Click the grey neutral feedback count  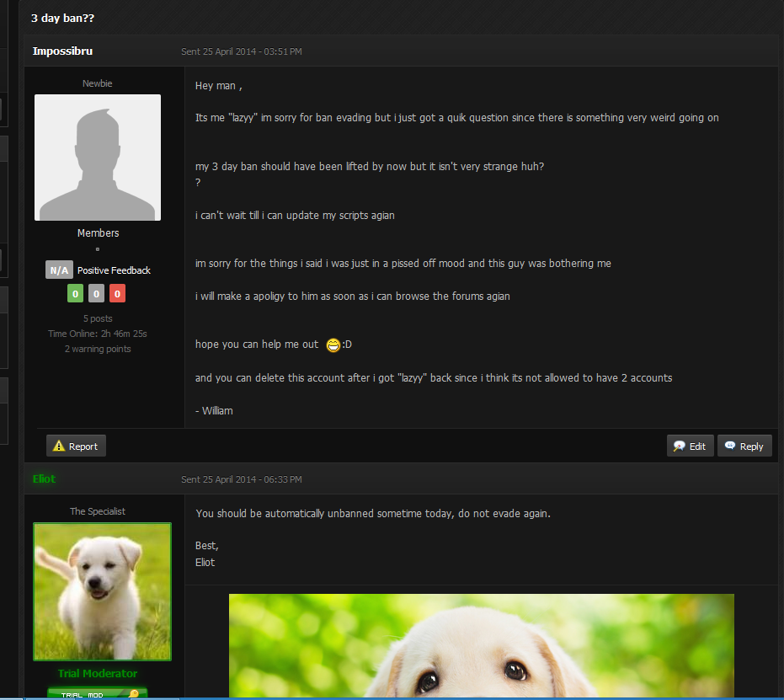point(97,293)
